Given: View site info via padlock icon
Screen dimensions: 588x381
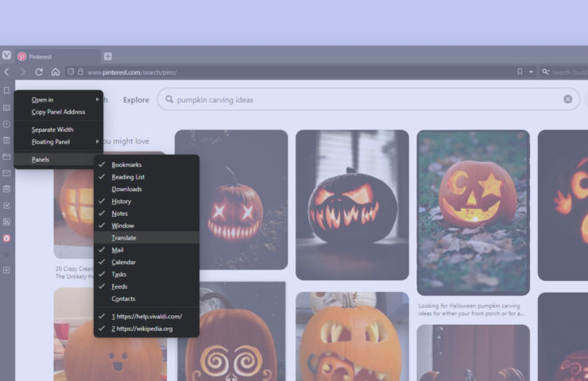Looking at the screenshot, I should [x=80, y=71].
